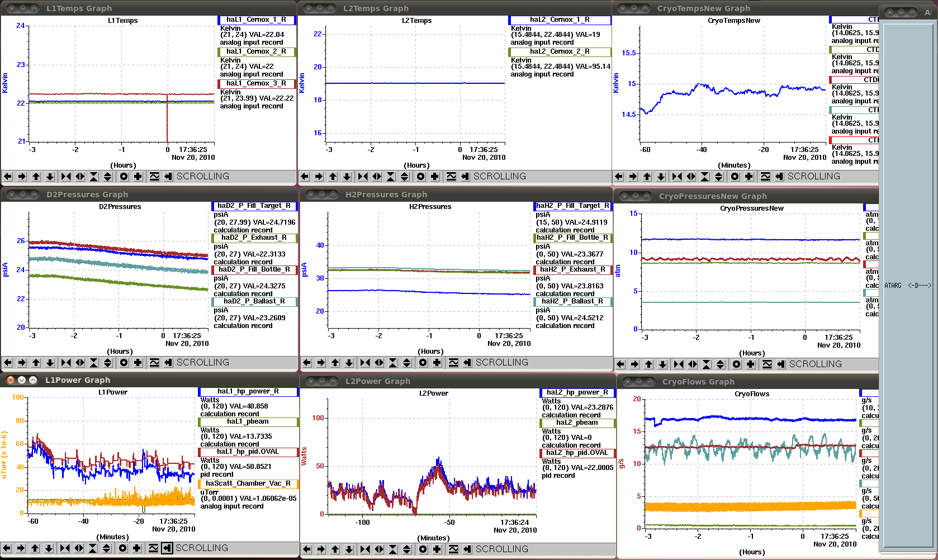This screenshot has width=938, height=560.
Task: Click the plus icon in D2Pressures toolbar
Action: click(x=138, y=363)
